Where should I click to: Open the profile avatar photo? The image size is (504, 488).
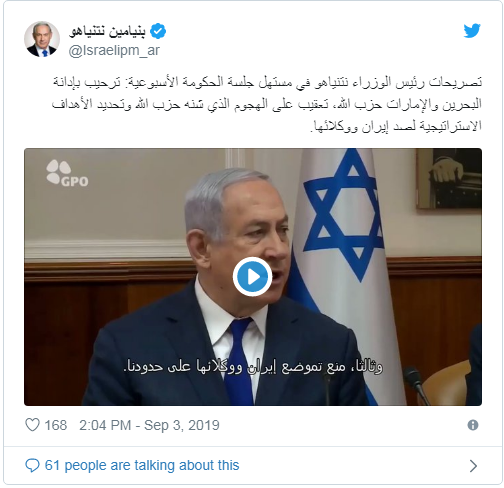click(x=42, y=39)
